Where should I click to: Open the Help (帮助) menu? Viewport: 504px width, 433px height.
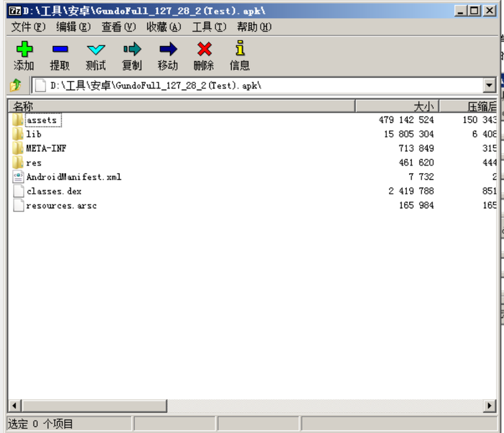pos(254,26)
